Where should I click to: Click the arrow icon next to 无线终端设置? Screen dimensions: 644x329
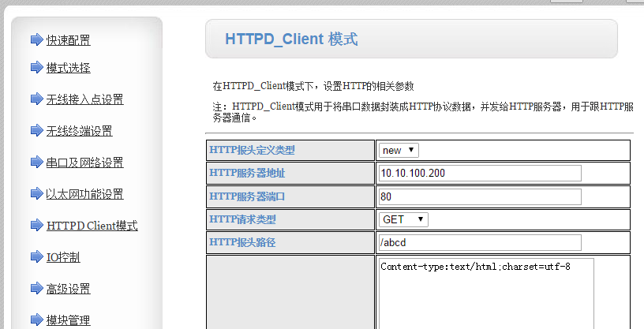(x=36, y=130)
